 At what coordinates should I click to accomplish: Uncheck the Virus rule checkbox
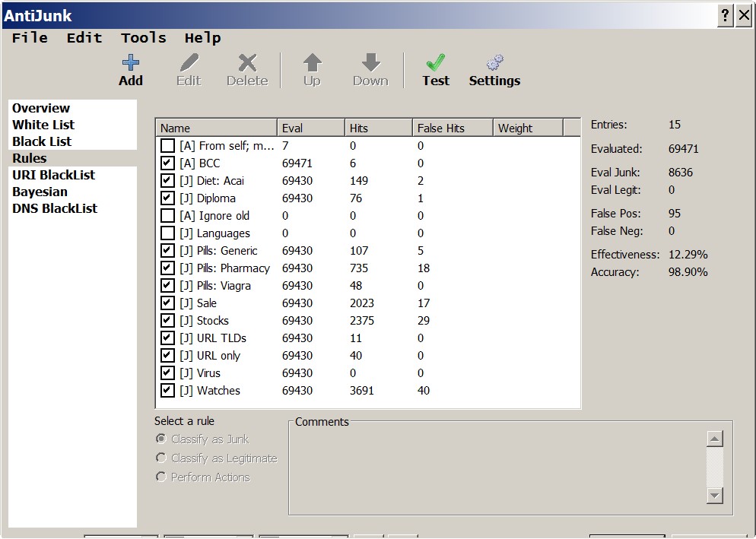[x=167, y=373]
